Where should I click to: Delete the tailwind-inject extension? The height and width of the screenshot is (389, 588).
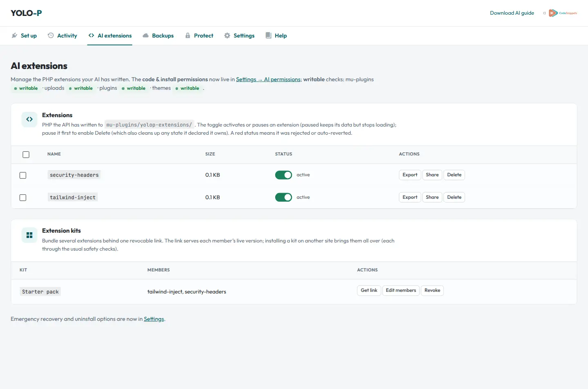pos(454,198)
